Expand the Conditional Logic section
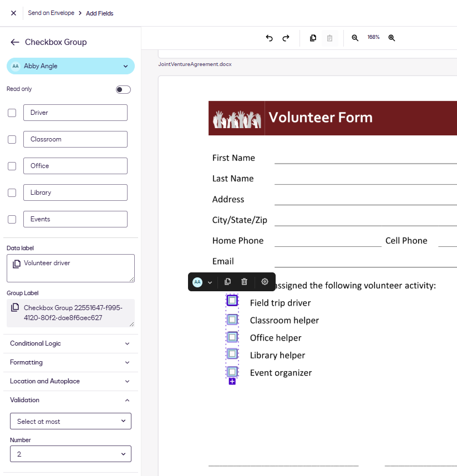 tap(70, 344)
